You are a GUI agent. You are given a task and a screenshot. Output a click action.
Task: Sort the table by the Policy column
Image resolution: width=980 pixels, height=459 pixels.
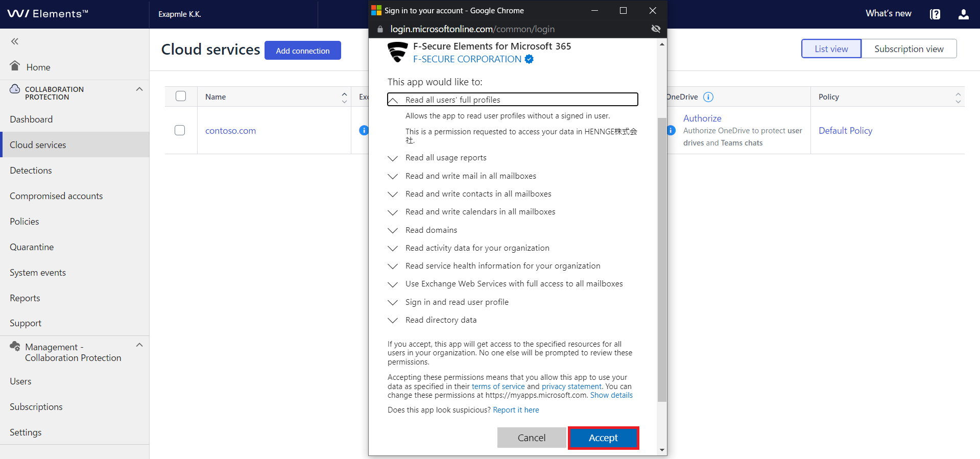[x=958, y=97]
